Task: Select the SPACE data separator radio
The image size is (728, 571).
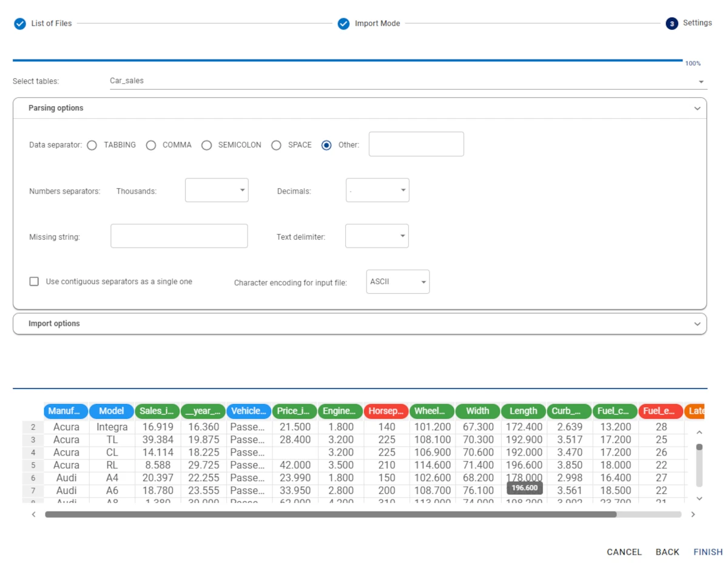Action: (277, 146)
